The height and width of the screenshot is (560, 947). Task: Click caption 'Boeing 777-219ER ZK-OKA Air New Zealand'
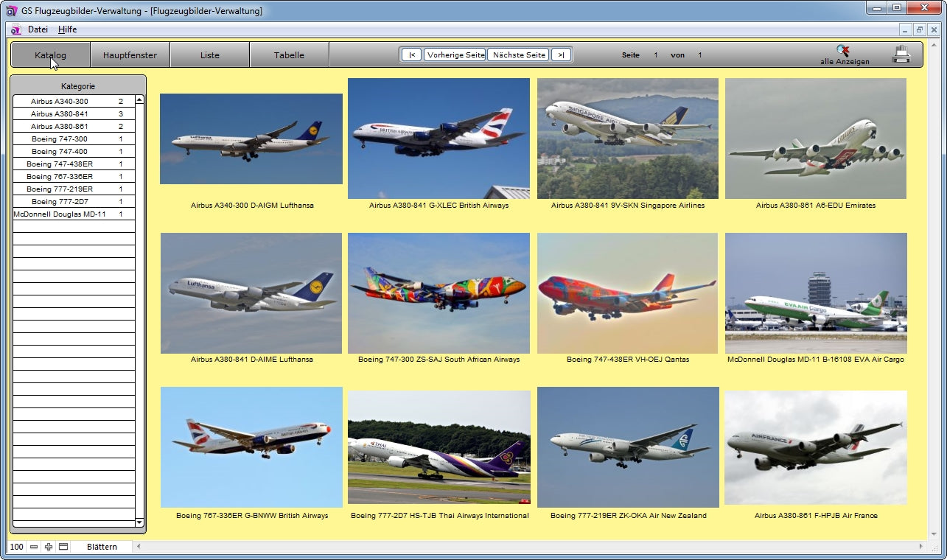point(628,516)
